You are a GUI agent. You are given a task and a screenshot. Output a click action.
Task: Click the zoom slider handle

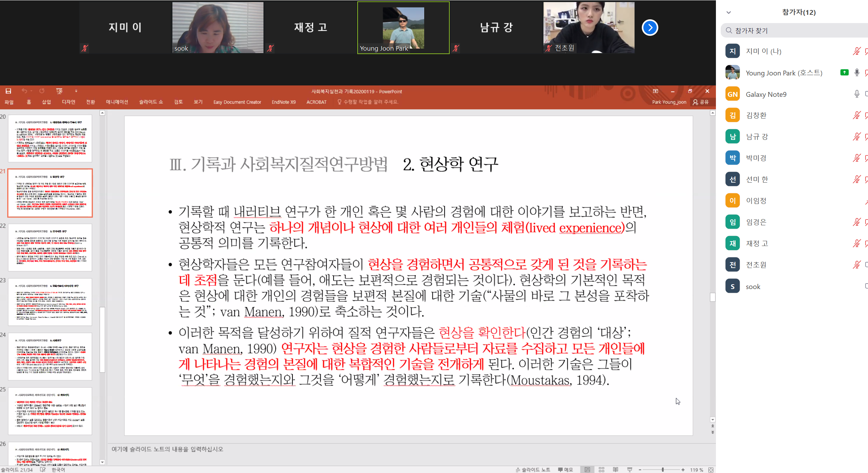pos(663,470)
